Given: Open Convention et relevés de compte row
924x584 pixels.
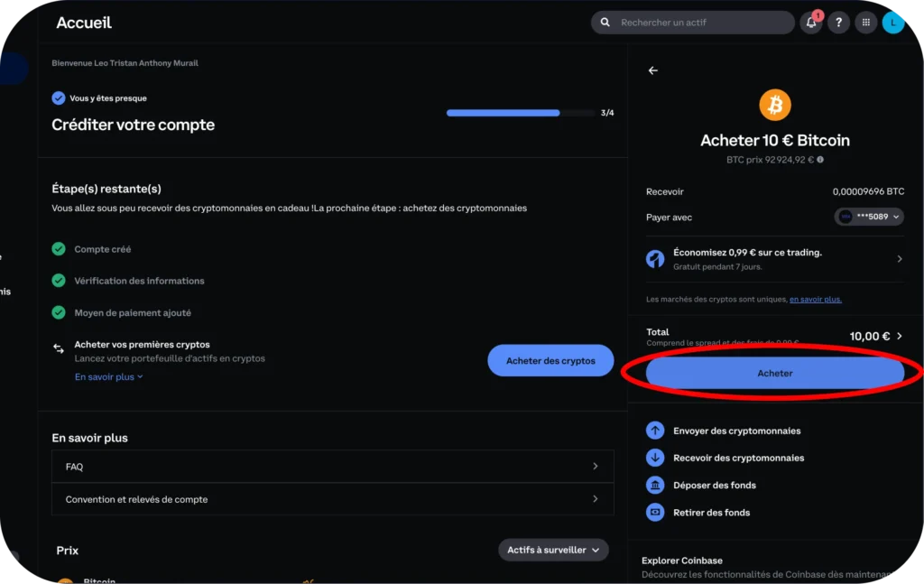Looking at the screenshot, I should tap(332, 499).
